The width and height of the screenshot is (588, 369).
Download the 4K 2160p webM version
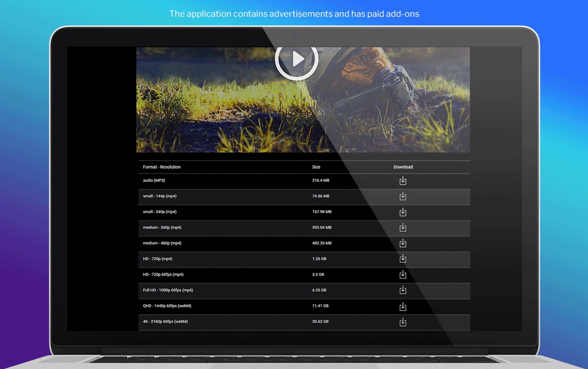[403, 322]
